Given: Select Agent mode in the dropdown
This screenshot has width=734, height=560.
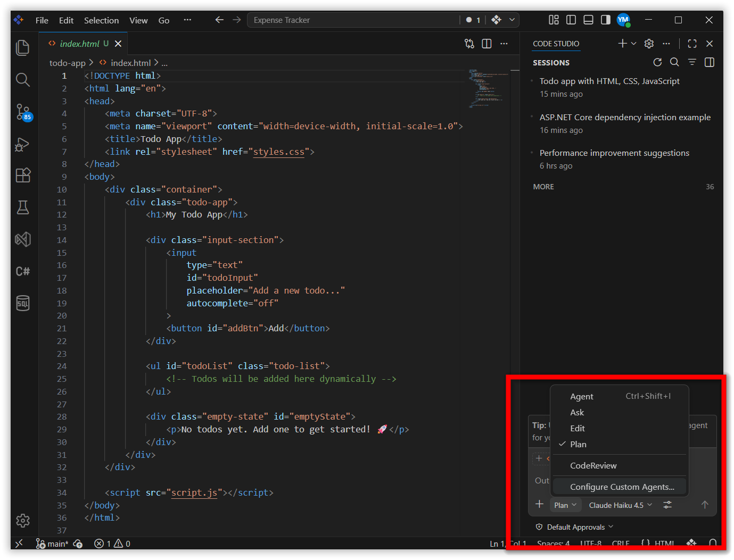Looking at the screenshot, I should tap(620, 396).
